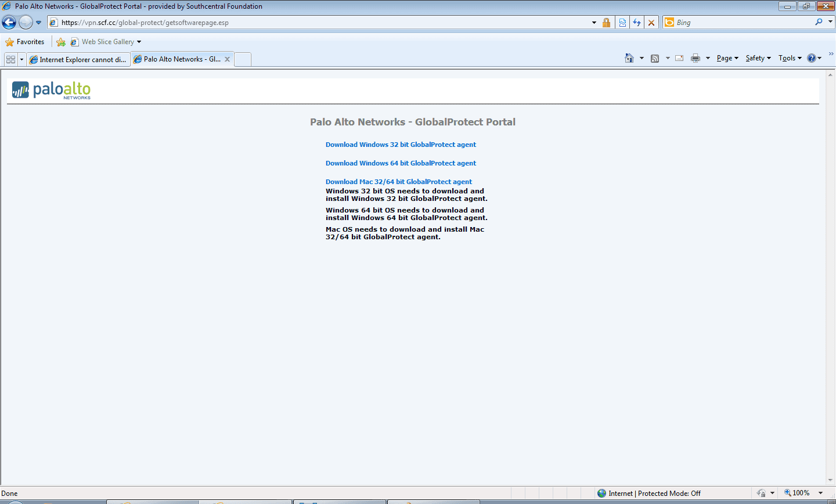This screenshot has height=504, width=836.
Task: Click the greyed Forward arrow button
Action: point(26,23)
